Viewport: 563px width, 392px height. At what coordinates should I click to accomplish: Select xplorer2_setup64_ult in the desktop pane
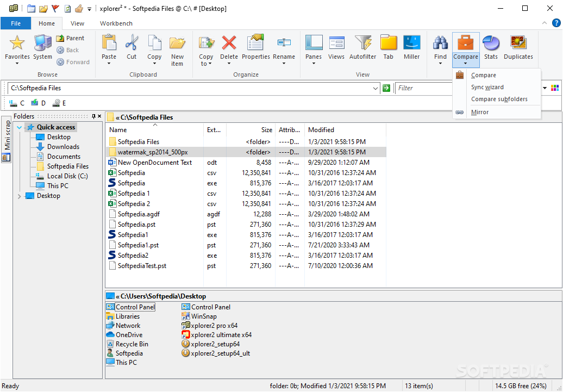click(x=221, y=353)
